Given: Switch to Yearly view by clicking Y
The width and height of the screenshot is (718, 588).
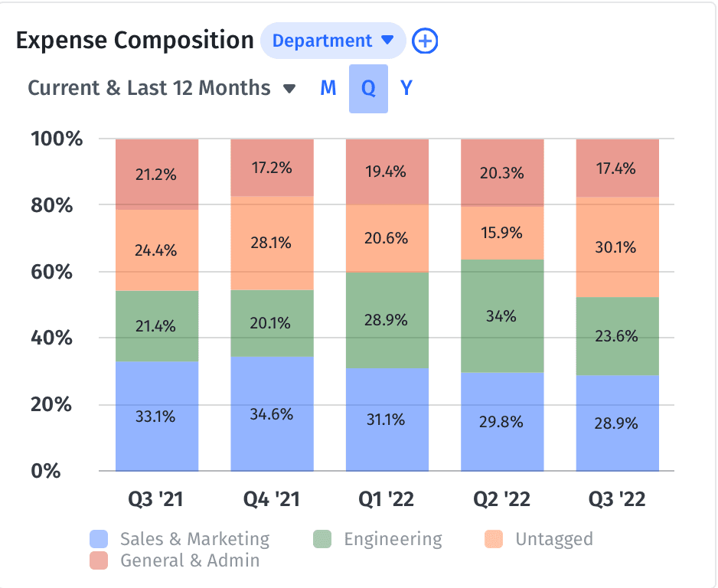Looking at the screenshot, I should tap(406, 88).
